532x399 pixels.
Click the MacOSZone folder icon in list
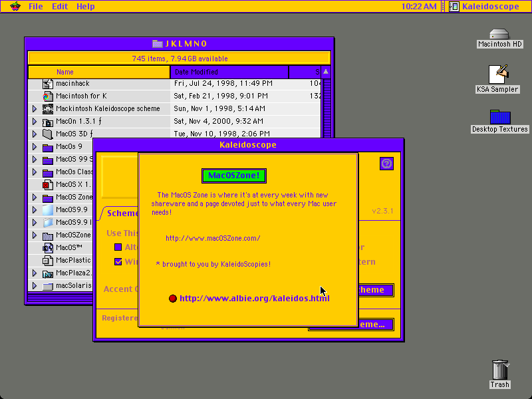pyautogui.click(x=48, y=235)
